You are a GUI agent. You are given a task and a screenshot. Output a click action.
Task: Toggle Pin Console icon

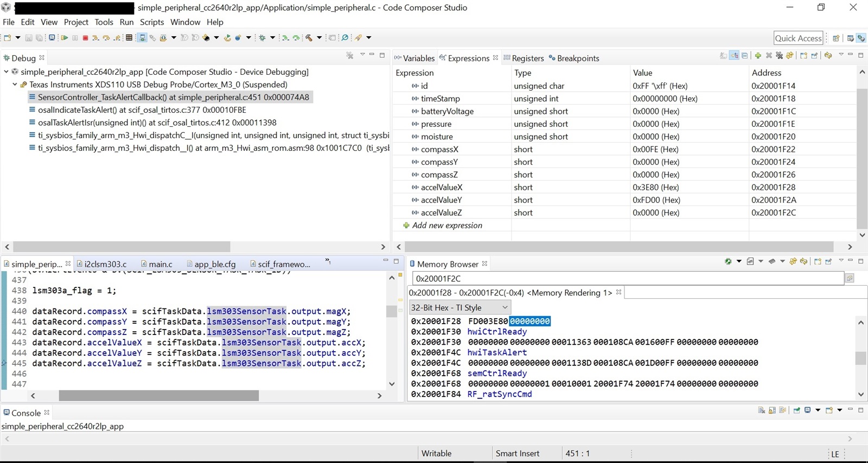coord(796,410)
